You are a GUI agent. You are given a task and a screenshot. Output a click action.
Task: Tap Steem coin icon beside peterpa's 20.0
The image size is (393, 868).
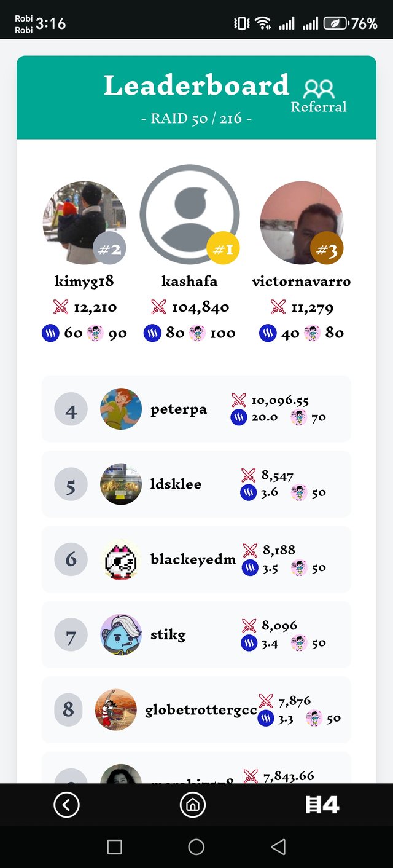click(x=238, y=417)
